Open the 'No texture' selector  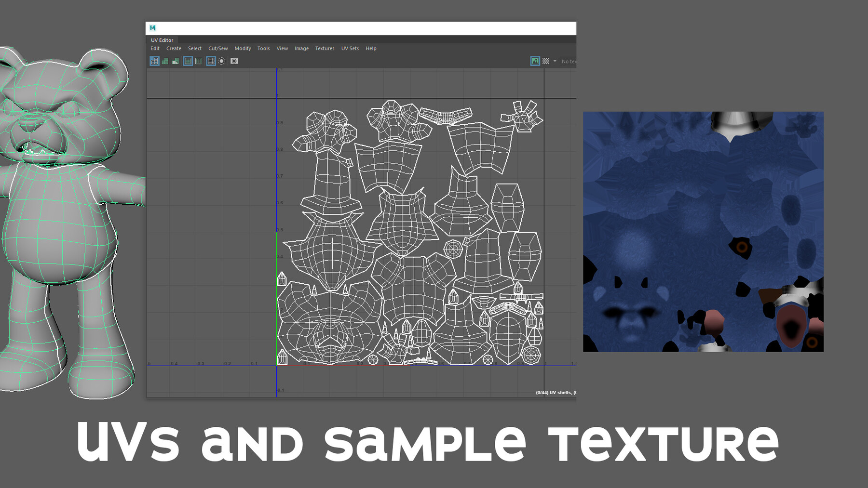click(569, 61)
